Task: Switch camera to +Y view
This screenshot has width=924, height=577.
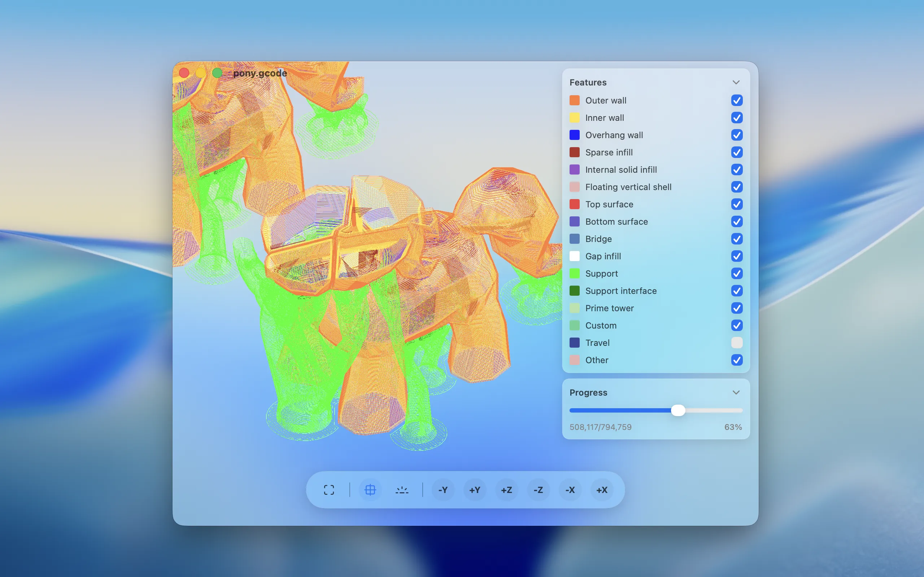Action: pyautogui.click(x=475, y=490)
